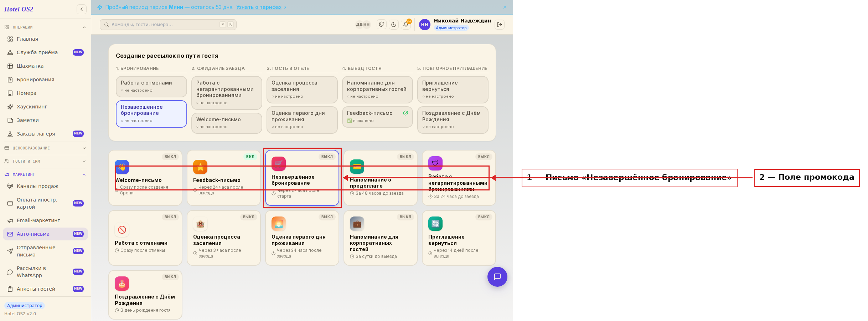Collapse the sidebar with chevron button
The image size is (868, 321).
(82, 9)
